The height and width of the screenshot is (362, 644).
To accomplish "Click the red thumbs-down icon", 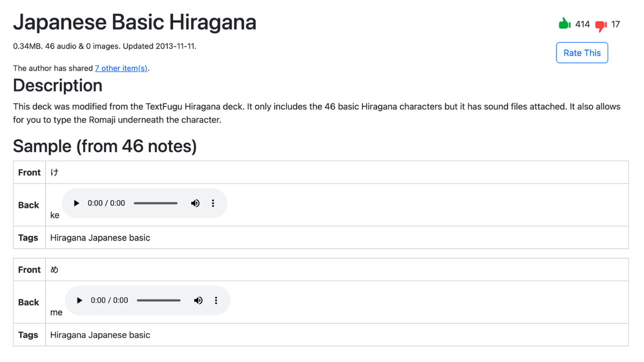I will point(601,25).
